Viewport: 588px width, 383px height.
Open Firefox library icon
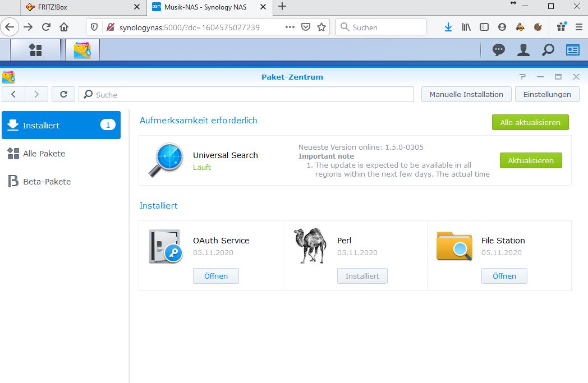point(466,27)
